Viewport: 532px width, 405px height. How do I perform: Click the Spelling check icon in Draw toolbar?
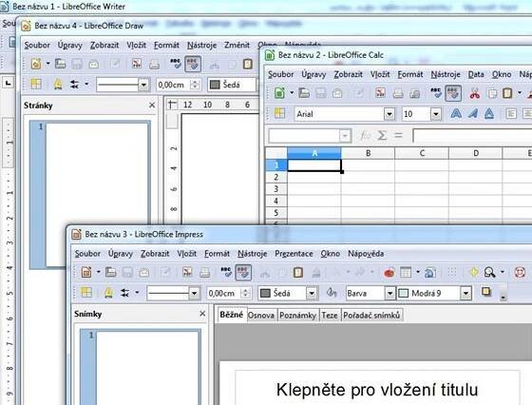[x=176, y=64]
